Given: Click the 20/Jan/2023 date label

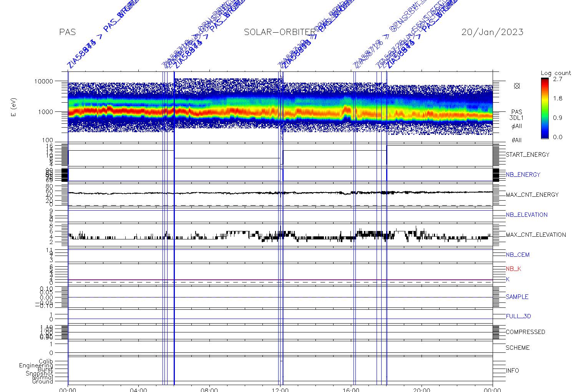Looking at the screenshot, I should pyautogui.click(x=492, y=32).
